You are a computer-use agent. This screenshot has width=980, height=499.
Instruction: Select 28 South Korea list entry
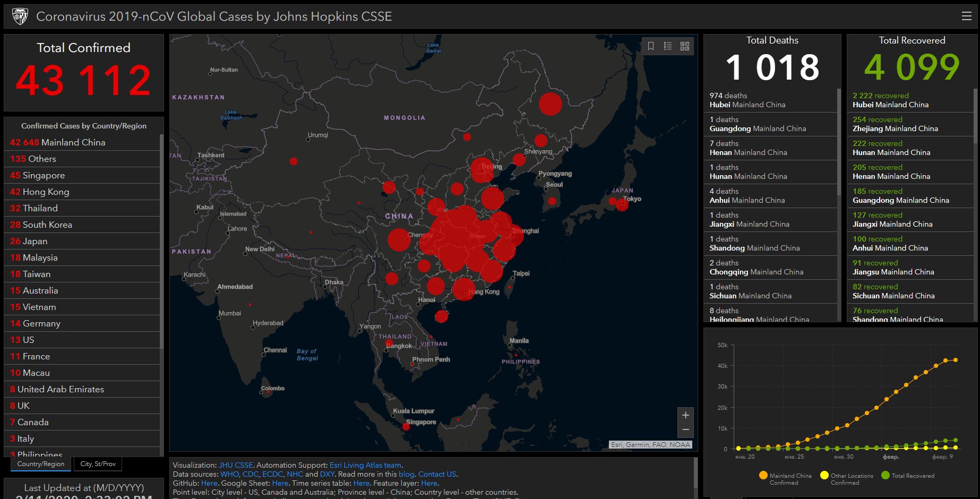[82, 225]
